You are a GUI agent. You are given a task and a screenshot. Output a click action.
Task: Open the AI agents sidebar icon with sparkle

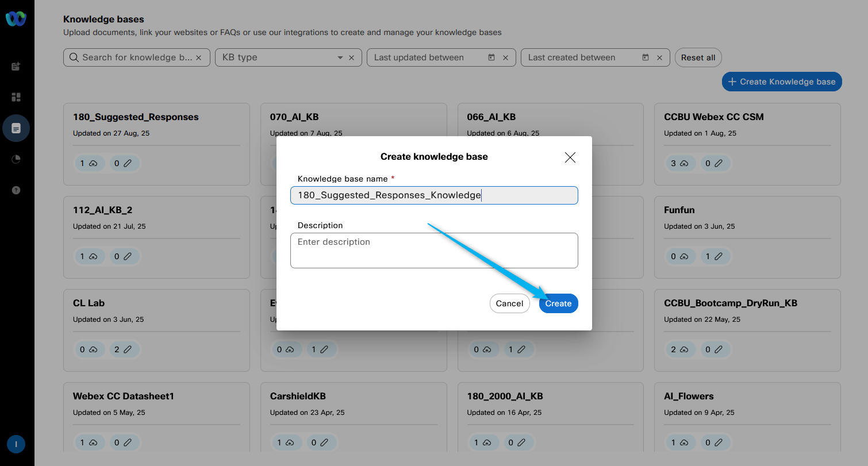click(16, 67)
